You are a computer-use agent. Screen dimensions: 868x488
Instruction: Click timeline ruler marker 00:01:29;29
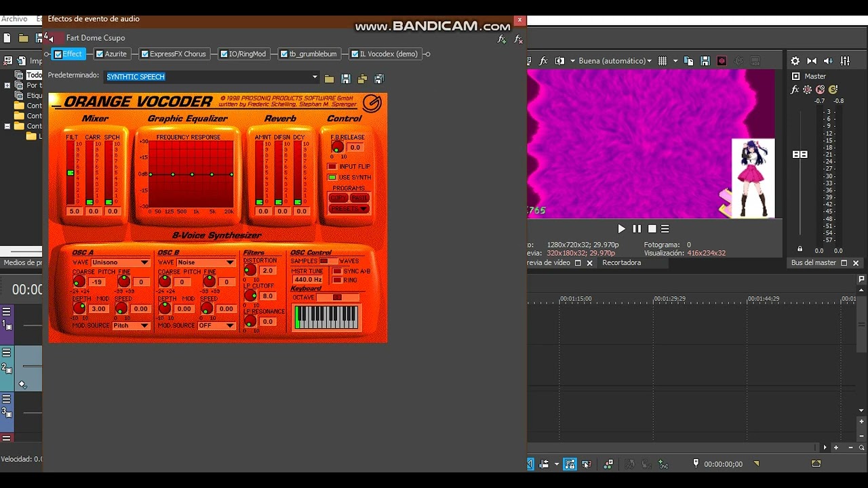tap(669, 298)
